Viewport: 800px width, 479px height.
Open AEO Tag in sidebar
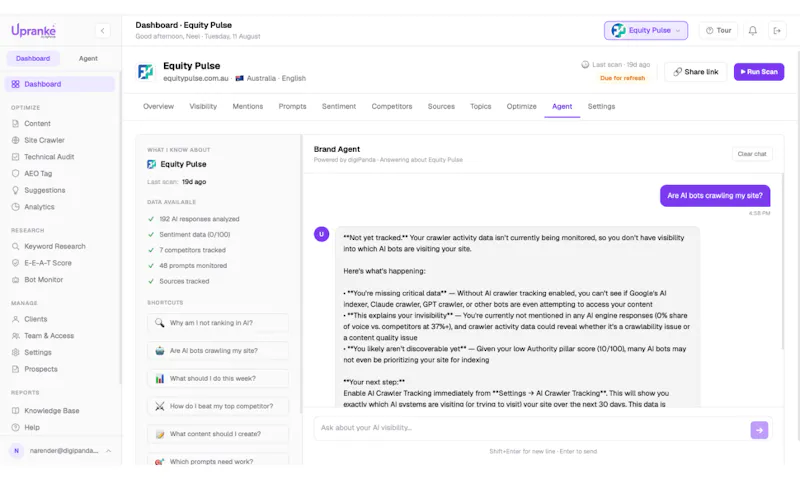(x=38, y=173)
